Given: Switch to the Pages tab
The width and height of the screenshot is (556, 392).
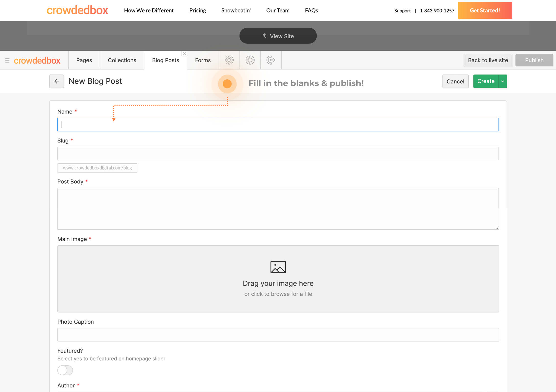Looking at the screenshot, I should point(84,60).
